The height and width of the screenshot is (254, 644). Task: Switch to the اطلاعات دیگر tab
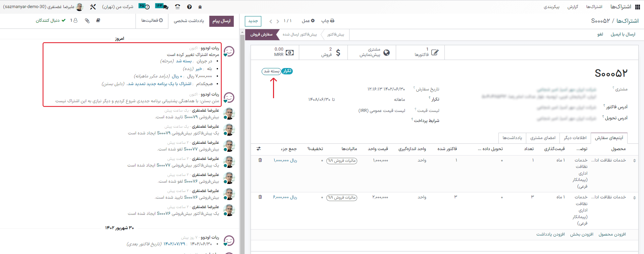(575, 138)
